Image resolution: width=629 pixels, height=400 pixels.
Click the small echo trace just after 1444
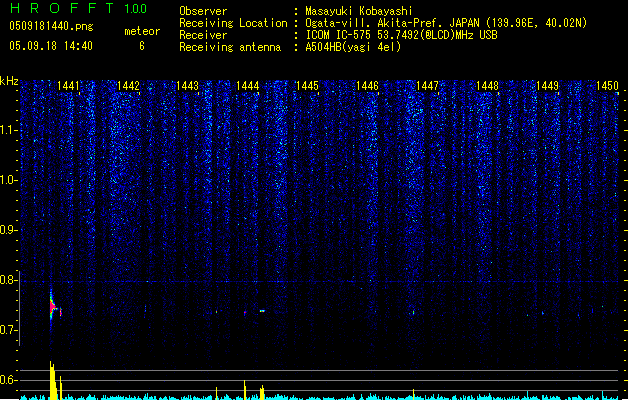click(x=262, y=311)
